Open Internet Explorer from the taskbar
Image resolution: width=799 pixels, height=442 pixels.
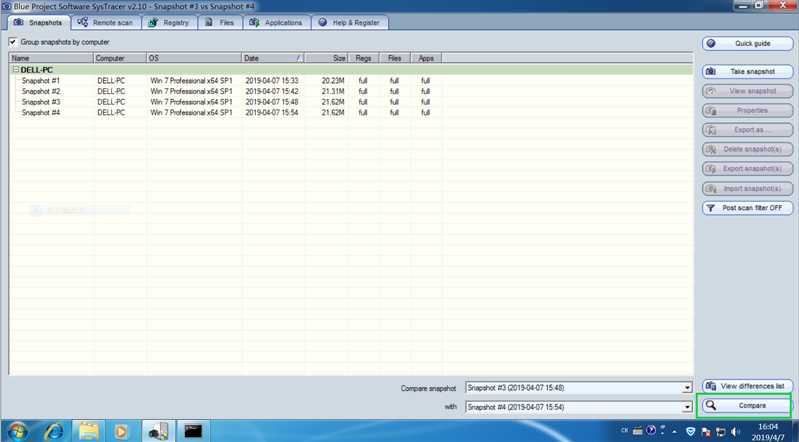click(x=54, y=431)
